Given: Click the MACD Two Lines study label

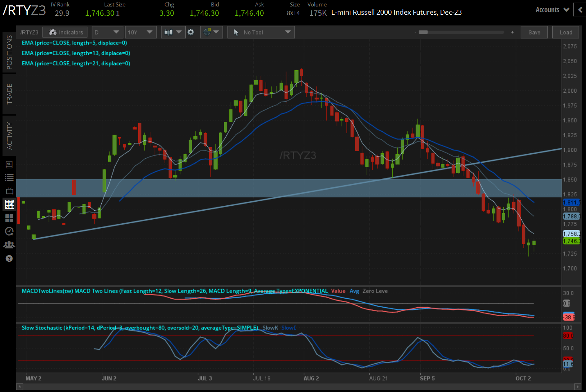Looking at the screenshot, I should 175,291.
